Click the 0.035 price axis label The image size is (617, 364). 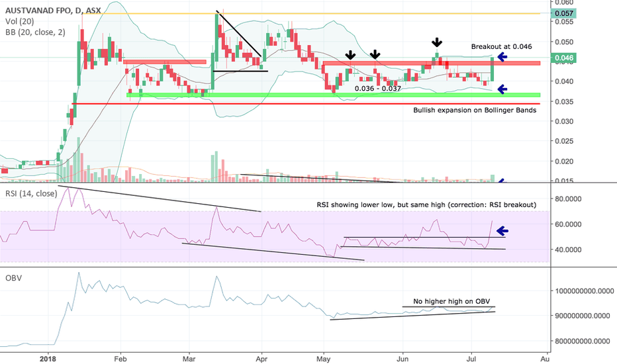(x=564, y=101)
